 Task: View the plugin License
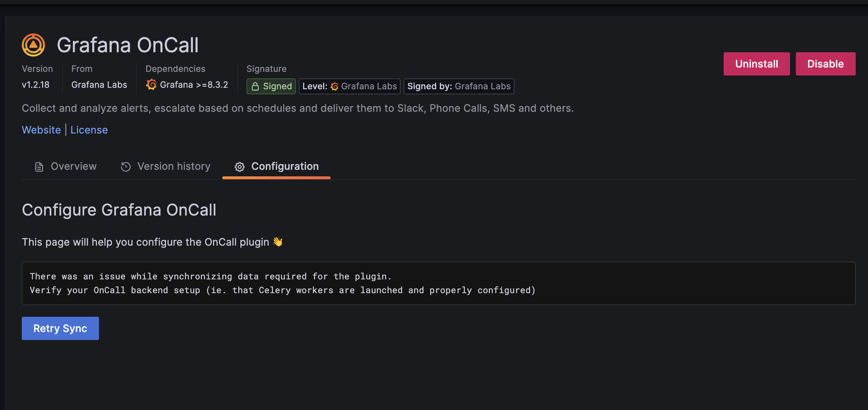tap(89, 130)
